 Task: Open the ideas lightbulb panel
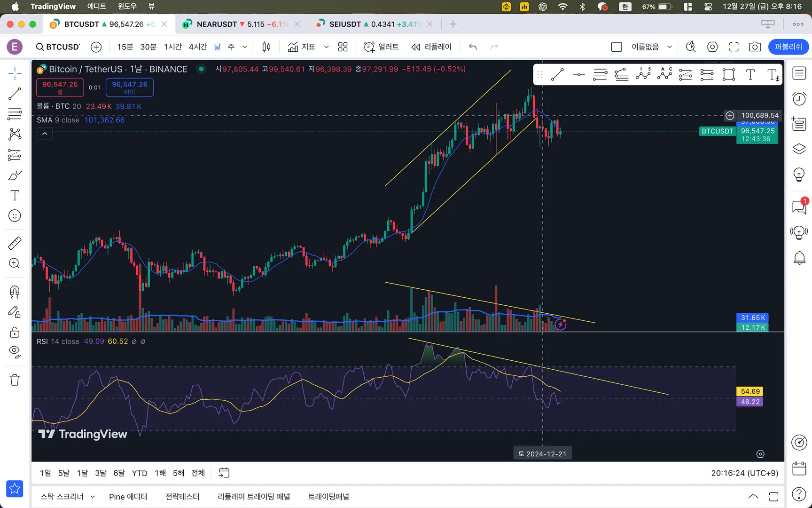tap(799, 175)
